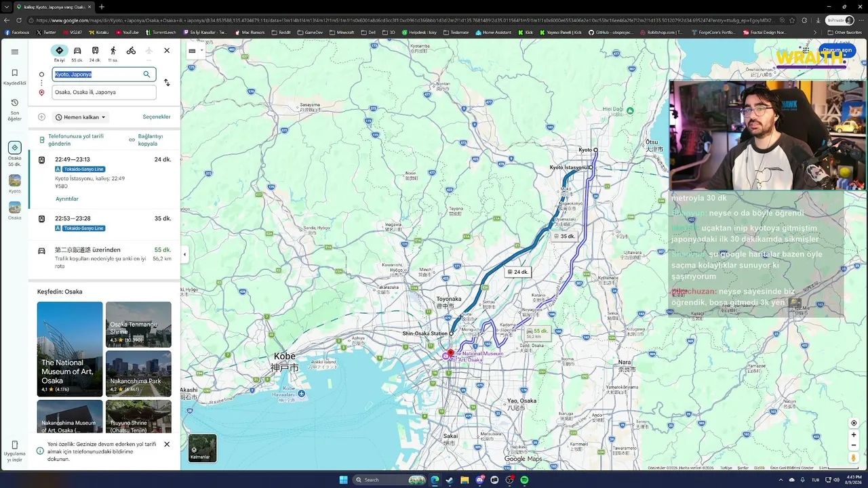
Task: Select the 55 dk. driving route option
Action: pyautogui.click(x=104, y=258)
